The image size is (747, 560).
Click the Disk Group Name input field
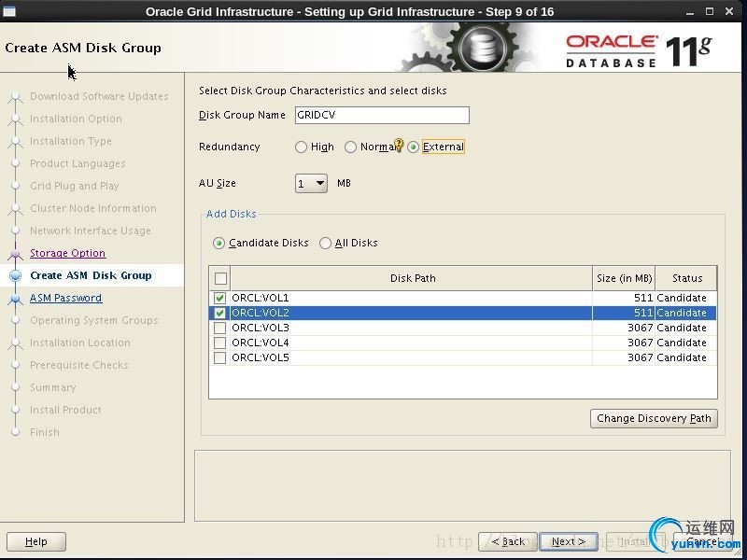382,115
